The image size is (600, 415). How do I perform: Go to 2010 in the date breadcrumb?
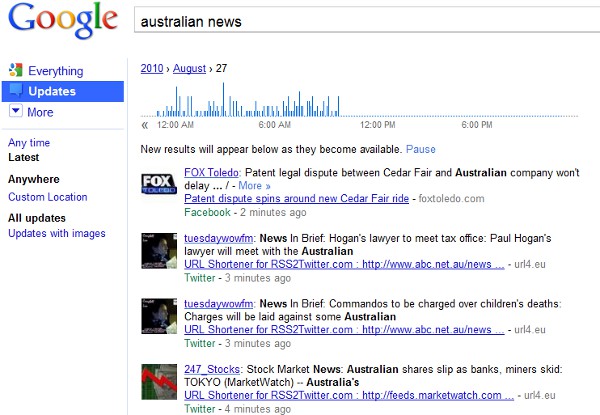pos(152,68)
